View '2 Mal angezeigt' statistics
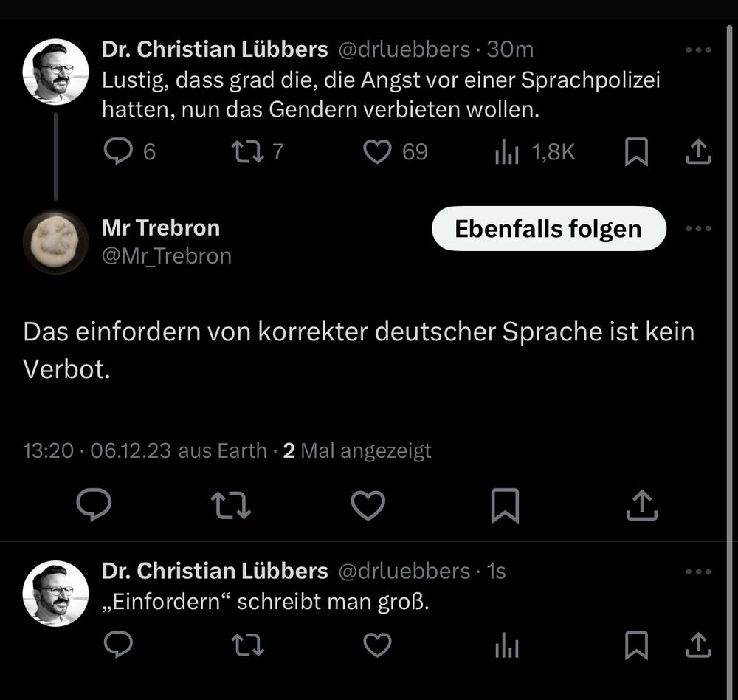Image resolution: width=738 pixels, height=700 pixels. tap(357, 450)
